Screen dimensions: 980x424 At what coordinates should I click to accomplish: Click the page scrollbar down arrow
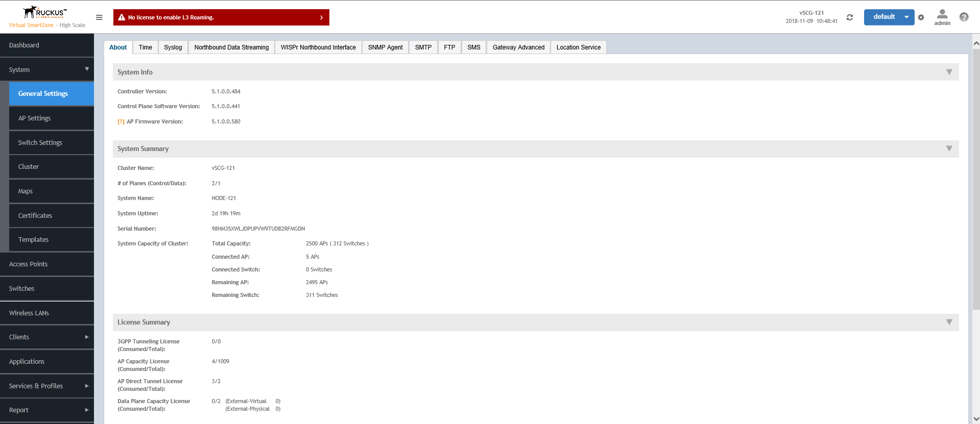[x=976, y=419]
